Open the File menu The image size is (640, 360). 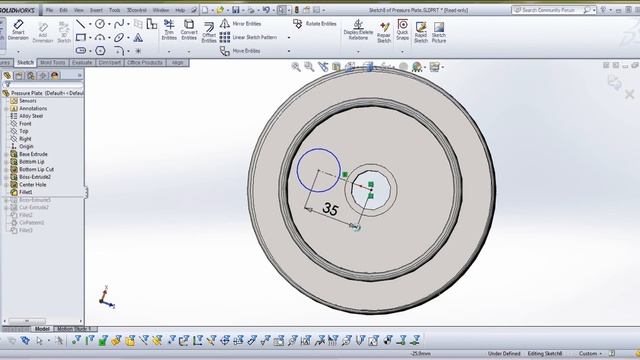pos(49,10)
